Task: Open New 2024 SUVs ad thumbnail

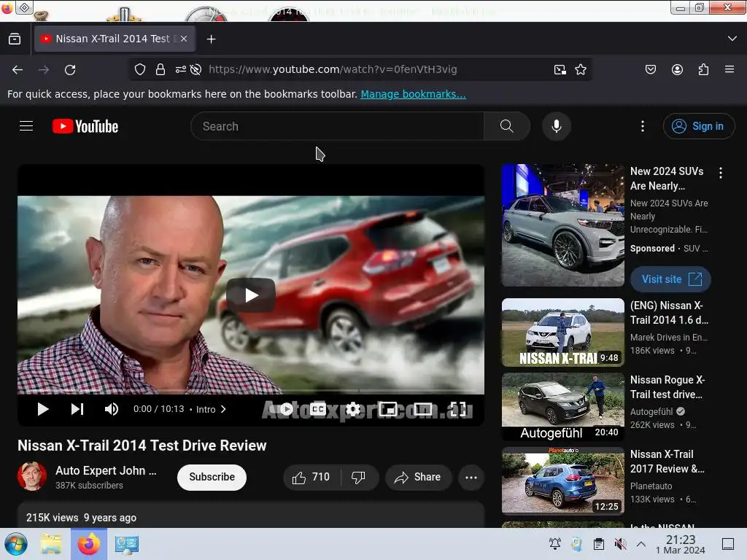Action: (563, 225)
